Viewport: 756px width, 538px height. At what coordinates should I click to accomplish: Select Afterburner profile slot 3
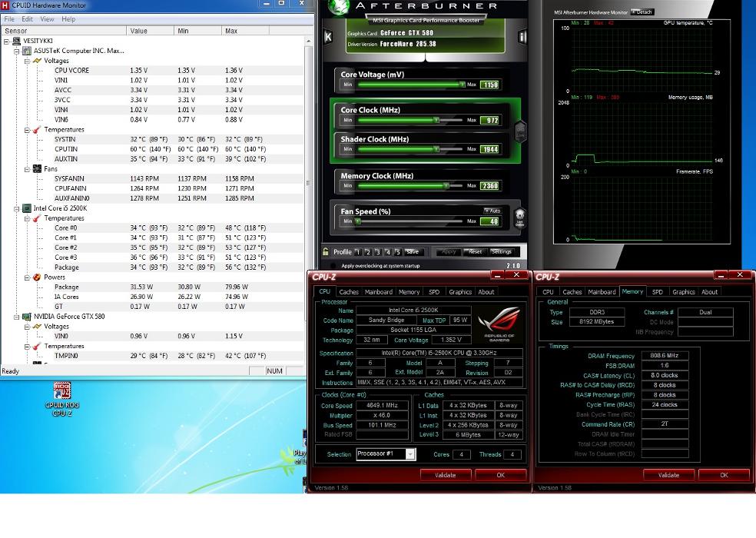[378, 252]
